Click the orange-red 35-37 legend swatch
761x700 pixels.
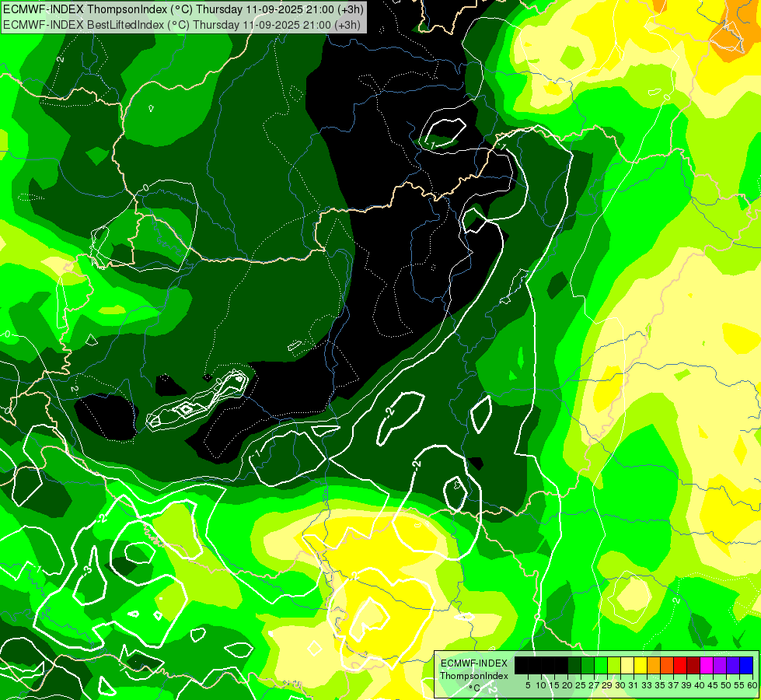coord(667,665)
